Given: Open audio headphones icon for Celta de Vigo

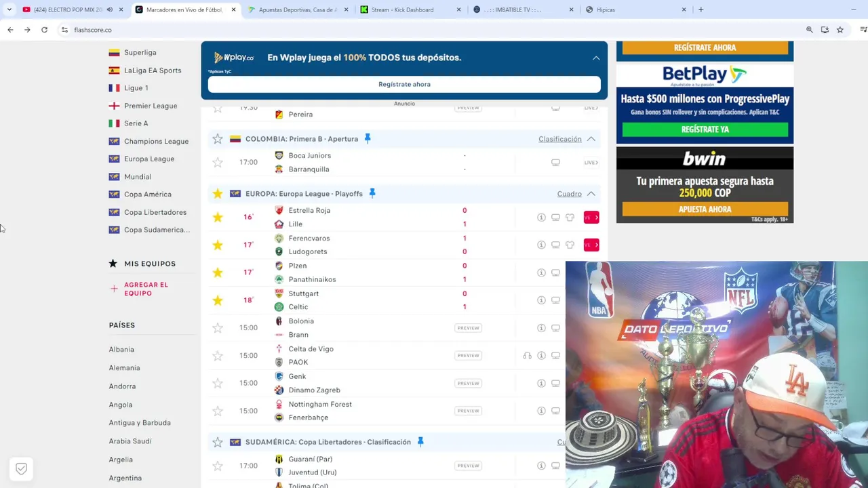Looking at the screenshot, I should tap(528, 356).
